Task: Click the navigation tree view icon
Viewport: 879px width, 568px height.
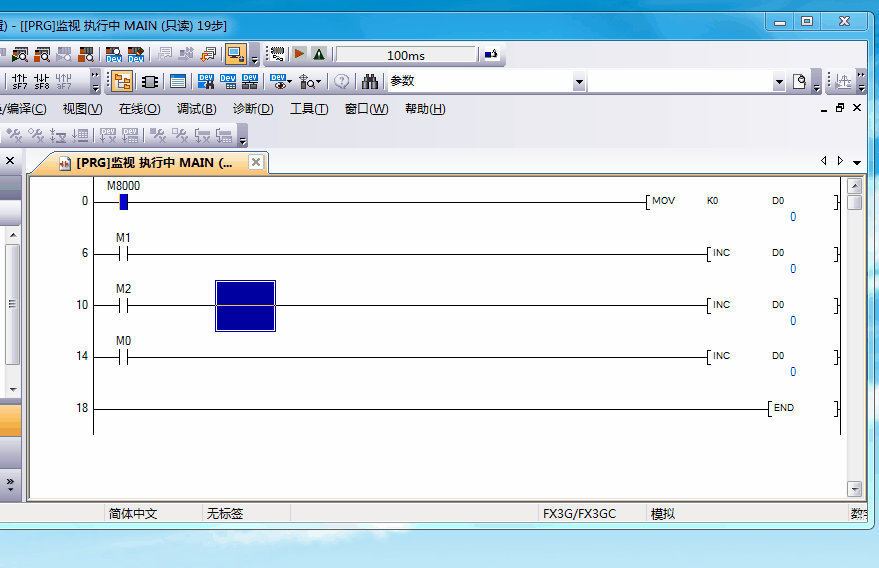Action: [x=123, y=82]
